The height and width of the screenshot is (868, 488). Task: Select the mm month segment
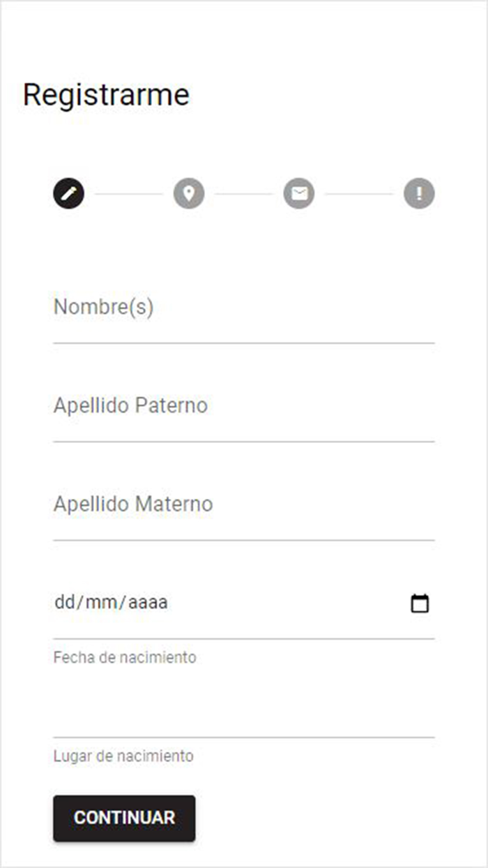tap(98, 603)
